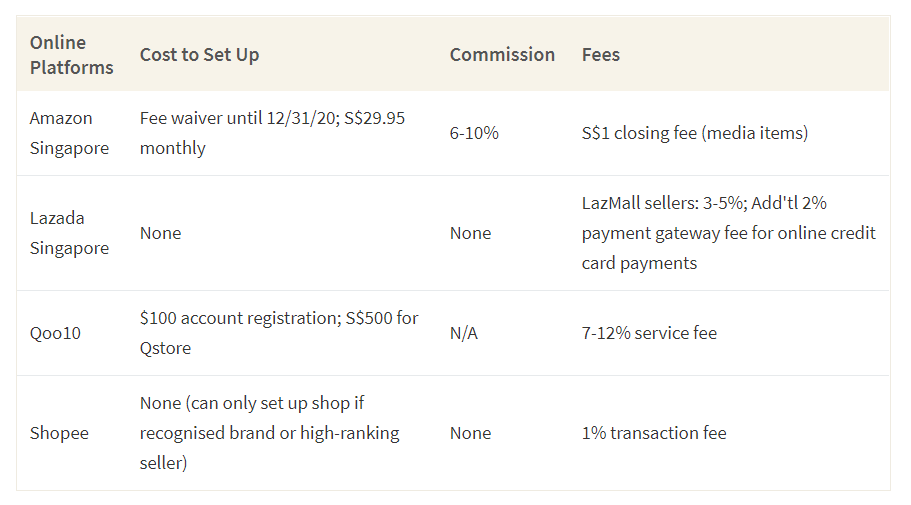This screenshot has width=911, height=505.
Task: Select the Shopee platform cell
Action: tap(59, 433)
